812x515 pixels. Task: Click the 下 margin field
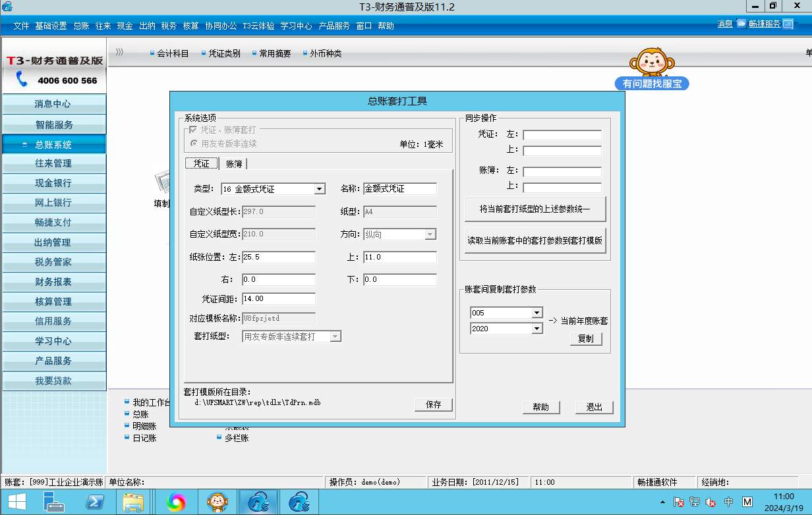(400, 280)
